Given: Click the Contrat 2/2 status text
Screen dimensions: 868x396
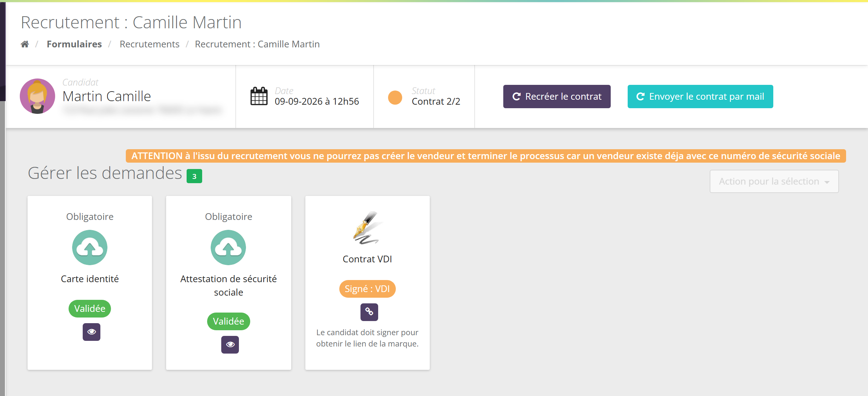Looking at the screenshot, I should click(436, 101).
